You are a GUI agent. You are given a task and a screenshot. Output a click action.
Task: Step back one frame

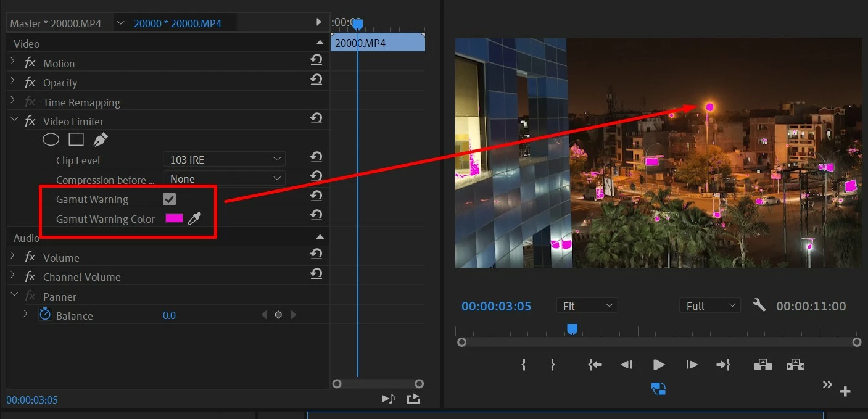(x=626, y=365)
